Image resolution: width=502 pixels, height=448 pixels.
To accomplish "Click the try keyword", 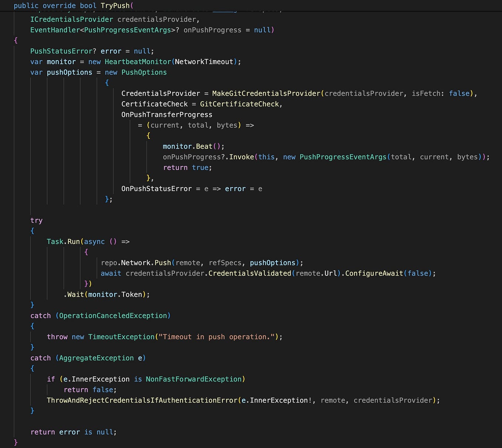I will pos(36,220).
